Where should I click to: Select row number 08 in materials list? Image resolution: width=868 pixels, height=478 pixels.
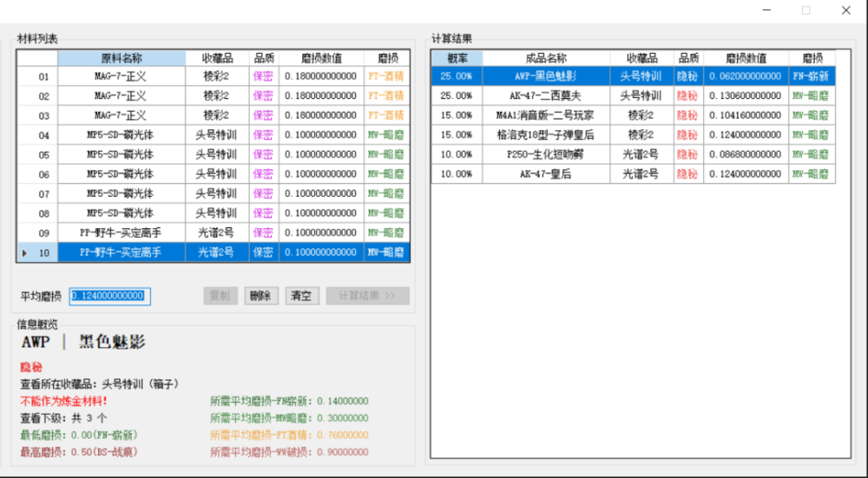pos(37,213)
